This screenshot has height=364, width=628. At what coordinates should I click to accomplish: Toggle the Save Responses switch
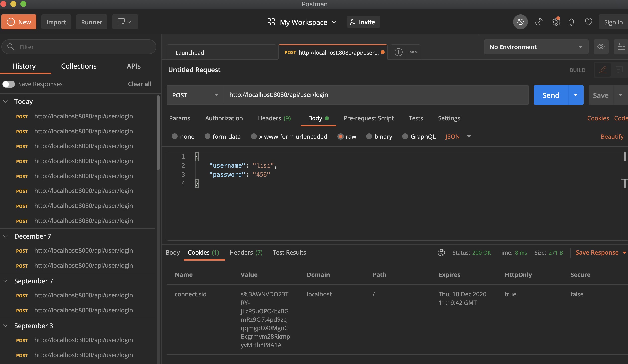pyautogui.click(x=9, y=84)
